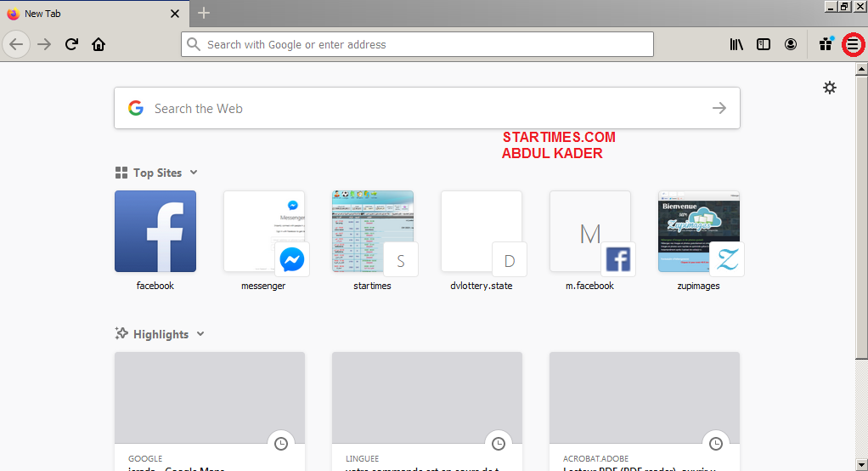Collapse the Highlights section chevron

200,333
